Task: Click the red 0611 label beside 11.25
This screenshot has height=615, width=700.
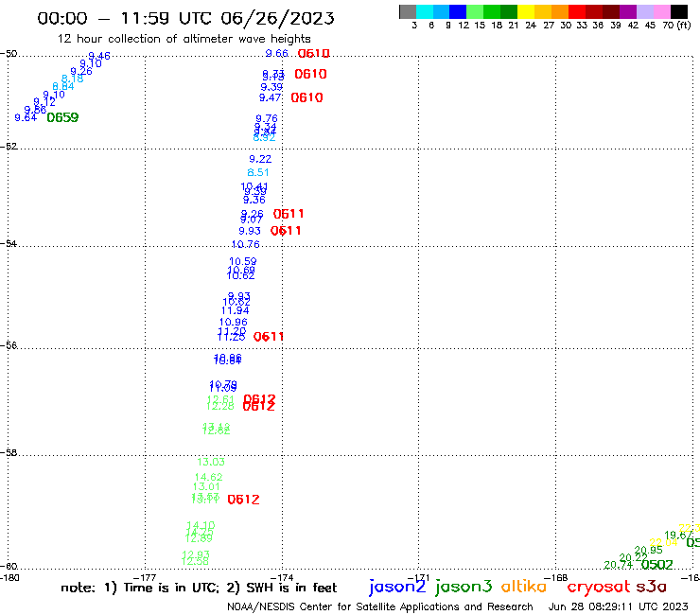Action: pos(269,337)
